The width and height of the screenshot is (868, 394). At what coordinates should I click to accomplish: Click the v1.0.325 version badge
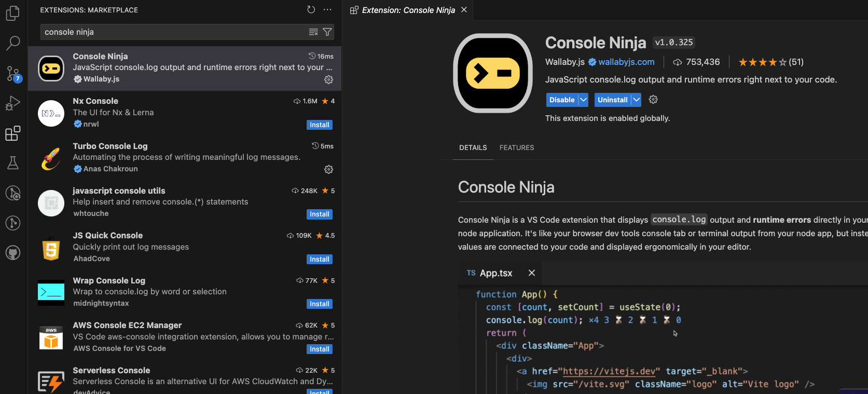click(673, 43)
